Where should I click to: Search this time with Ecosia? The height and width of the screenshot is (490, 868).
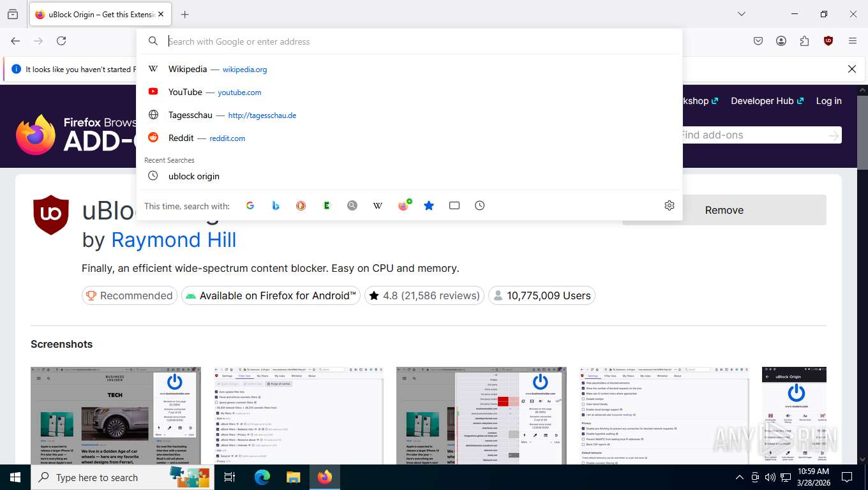pyautogui.click(x=327, y=205)
